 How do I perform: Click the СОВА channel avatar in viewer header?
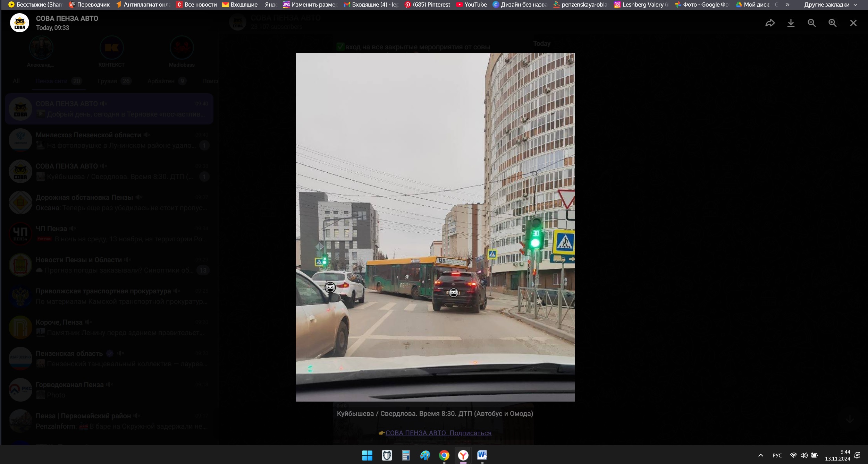point(19,23)
